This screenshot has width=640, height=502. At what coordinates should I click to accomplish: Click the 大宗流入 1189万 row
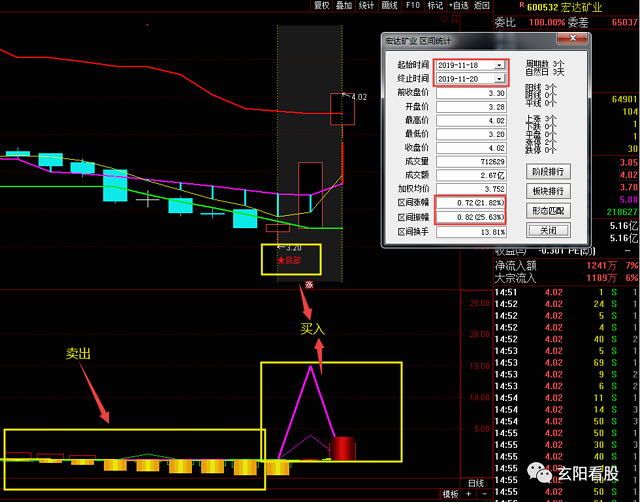(x=567, y=278)
